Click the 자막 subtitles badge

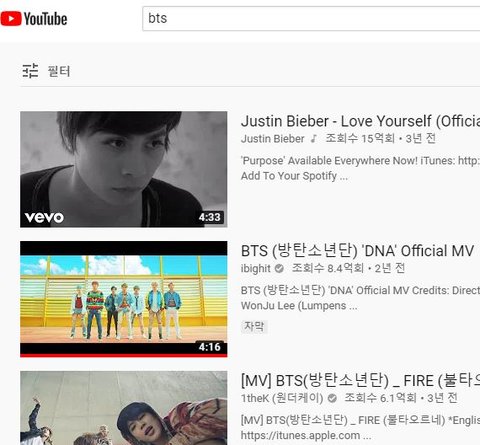254,326
